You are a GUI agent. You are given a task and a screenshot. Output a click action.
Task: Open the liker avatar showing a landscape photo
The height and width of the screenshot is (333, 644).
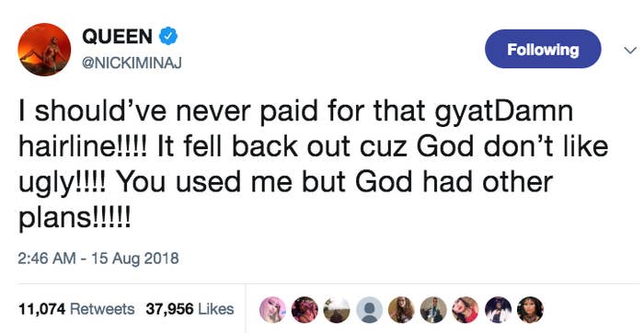pyautogui.click(x=337, y=310)
